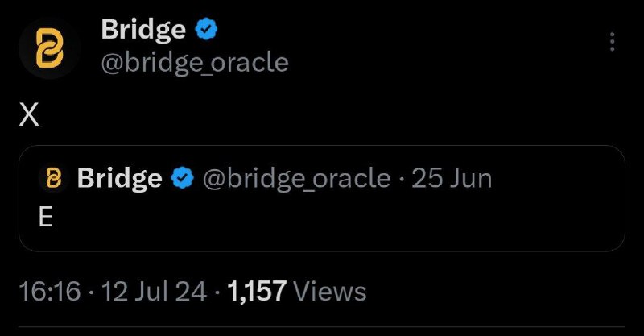Select the letter E in quoted post

point(46,218)
